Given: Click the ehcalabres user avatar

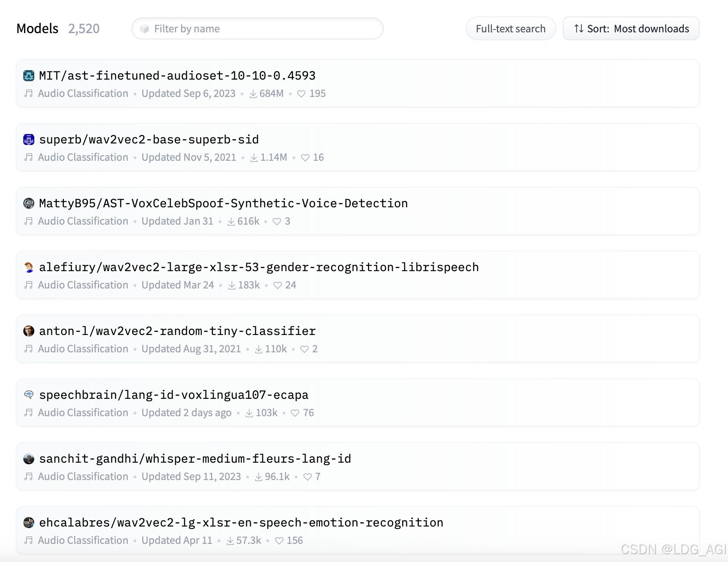Looking at the screenshot, I should (29, 522).
